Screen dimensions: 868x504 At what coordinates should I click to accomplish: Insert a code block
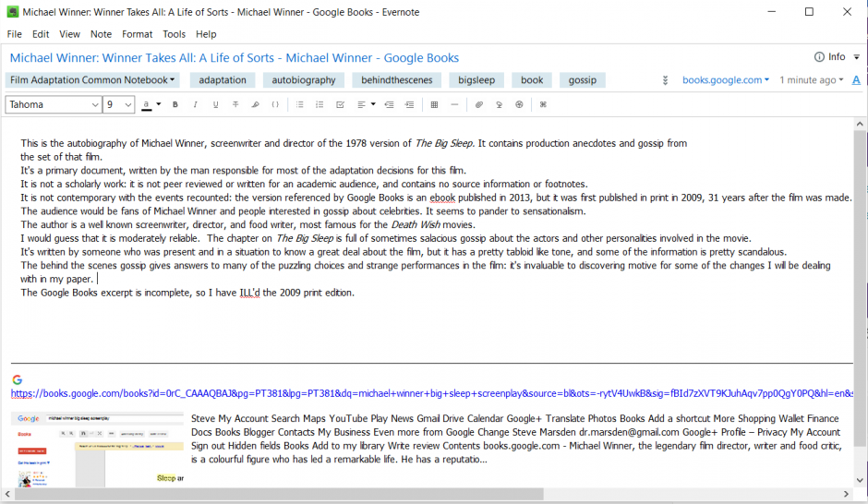click(x=275, y=104)
